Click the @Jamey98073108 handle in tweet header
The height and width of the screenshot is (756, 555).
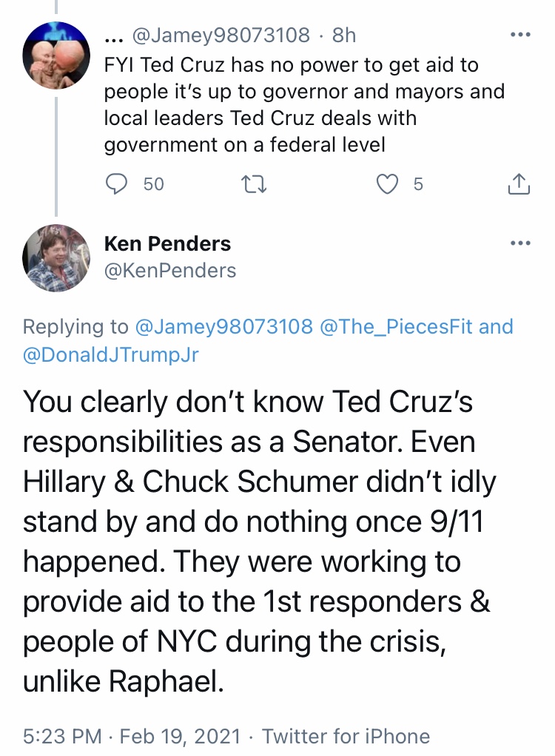point(221,35)
